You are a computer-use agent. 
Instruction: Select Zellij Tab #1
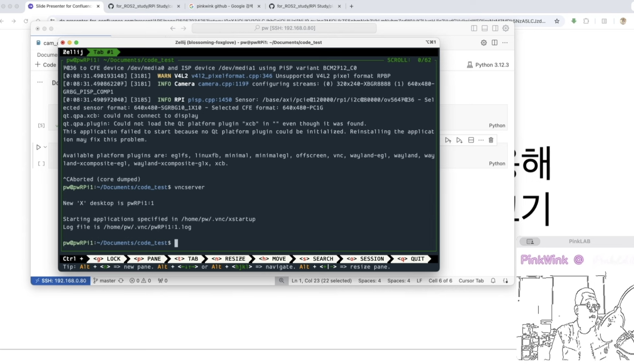click(x=103, y=52)
